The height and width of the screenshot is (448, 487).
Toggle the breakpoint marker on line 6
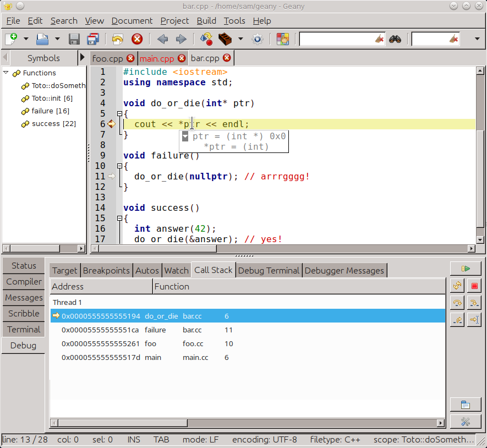(112, 124)
